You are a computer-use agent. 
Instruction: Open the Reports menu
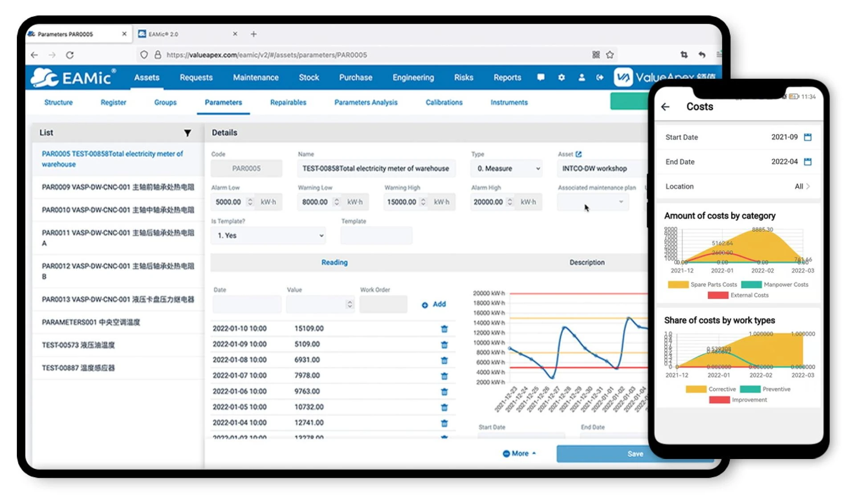[x=507, y=77]
